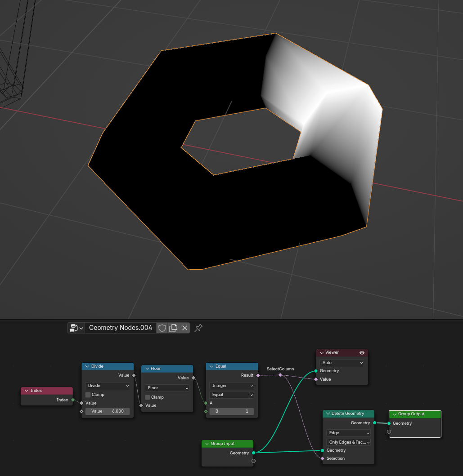This screenshot has height=476, width=463.
Task: Click empty socket on Group Output node
Action: click(389, 432)
